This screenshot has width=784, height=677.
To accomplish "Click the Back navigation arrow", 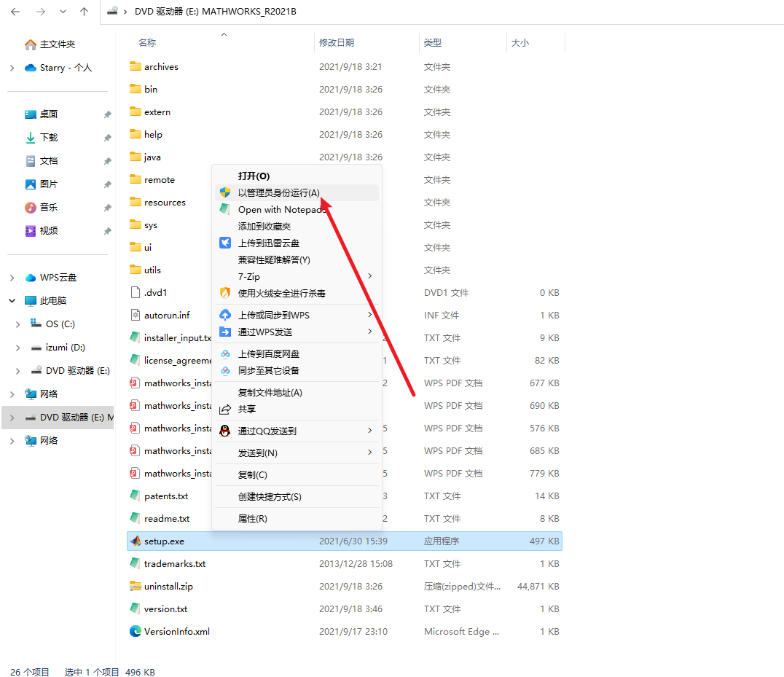I will (x=15, y=12).
